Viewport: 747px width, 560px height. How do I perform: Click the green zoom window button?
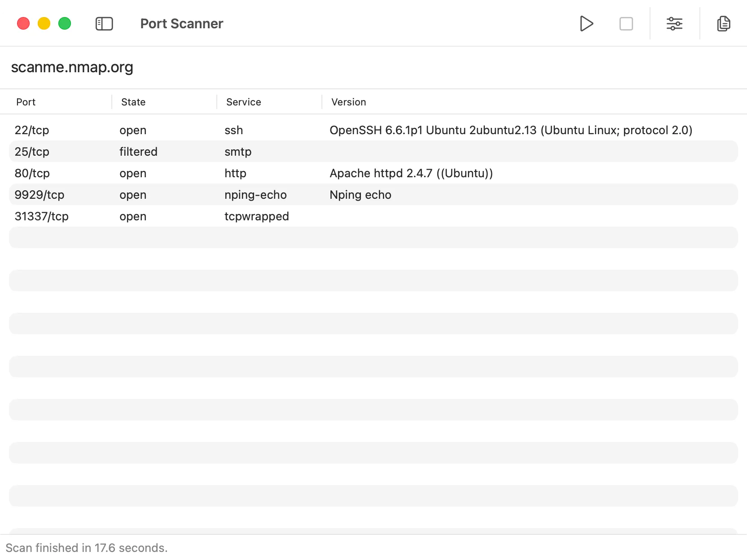pos(65,23)
